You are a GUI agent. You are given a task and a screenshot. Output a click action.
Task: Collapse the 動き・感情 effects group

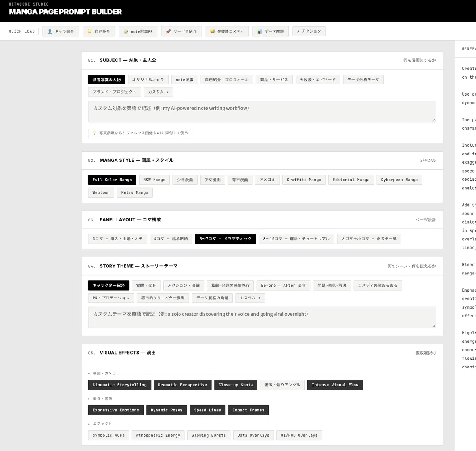click(100, 399)
